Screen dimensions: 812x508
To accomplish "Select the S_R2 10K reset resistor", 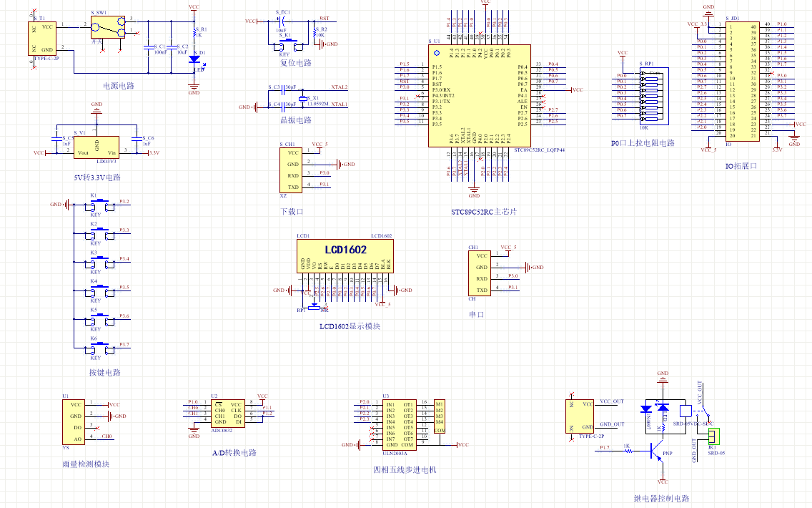I will pos(315,33).
